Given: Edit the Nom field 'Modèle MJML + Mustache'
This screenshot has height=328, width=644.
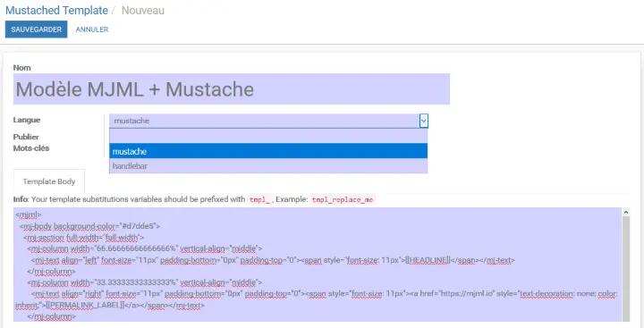Looking at the screenshot, I should (x=232, y=89).
